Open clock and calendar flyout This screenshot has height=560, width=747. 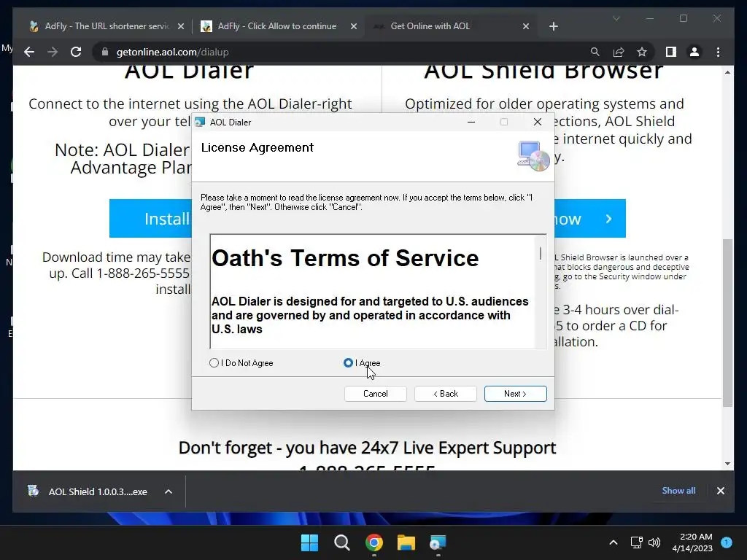[692, 542]
